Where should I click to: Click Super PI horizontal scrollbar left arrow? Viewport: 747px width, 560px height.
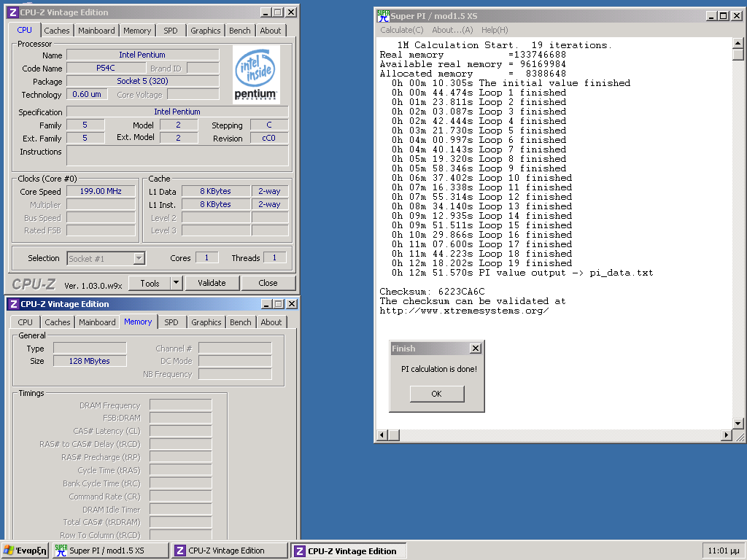pyautogui.click(x=382, y=435)
